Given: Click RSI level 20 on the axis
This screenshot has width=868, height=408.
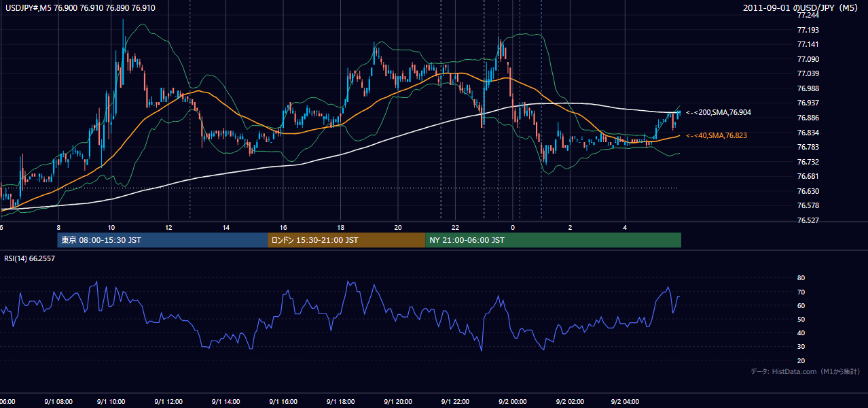Looking at the screenshot, I should click(x=801, y=360).
